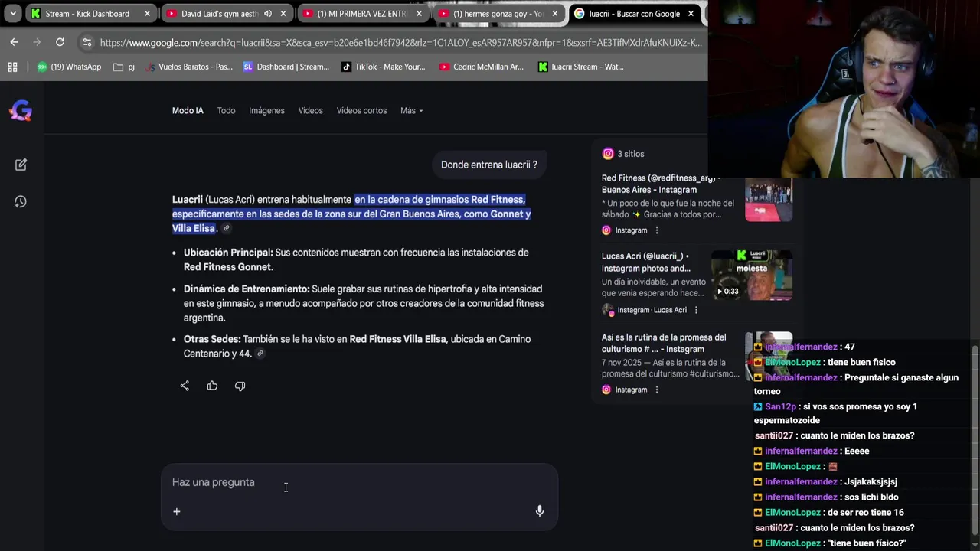This screenshot has height=551, width=980.
Task: Go back with browser back arrow
Action: click(x=14, y=42)
